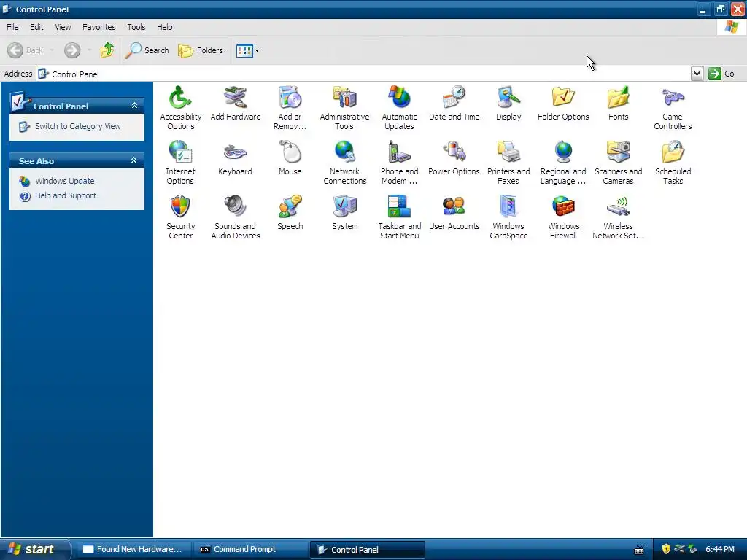Image resolution: width=747 pixels, height=560 pixels.
Task: Click the Go button
Action: 721,74
